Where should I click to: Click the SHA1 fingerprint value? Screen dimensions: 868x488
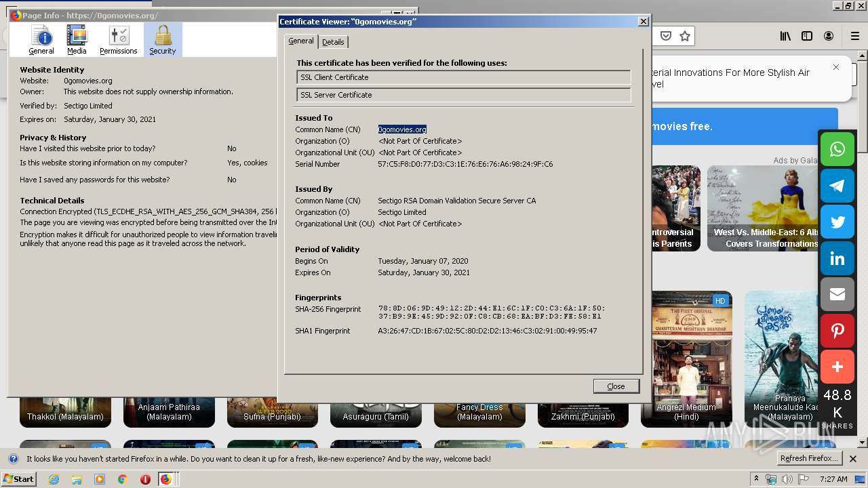[x=487, y=331]
